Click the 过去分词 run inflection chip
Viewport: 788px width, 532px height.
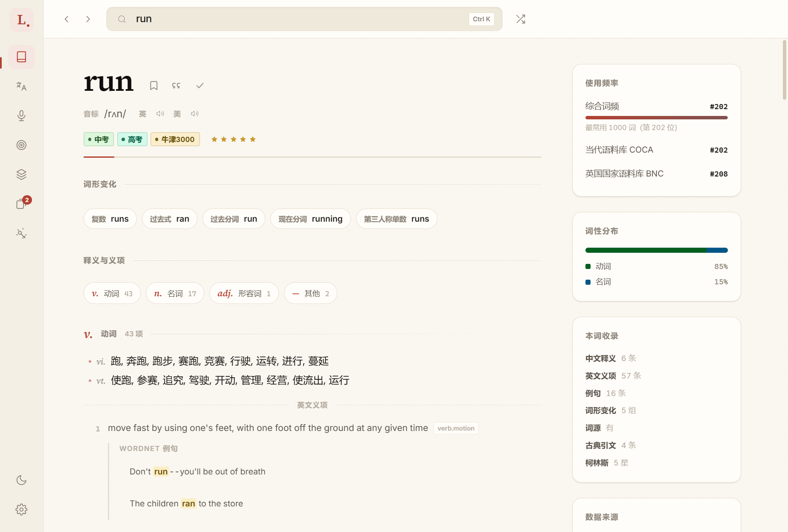pos(234,219)
